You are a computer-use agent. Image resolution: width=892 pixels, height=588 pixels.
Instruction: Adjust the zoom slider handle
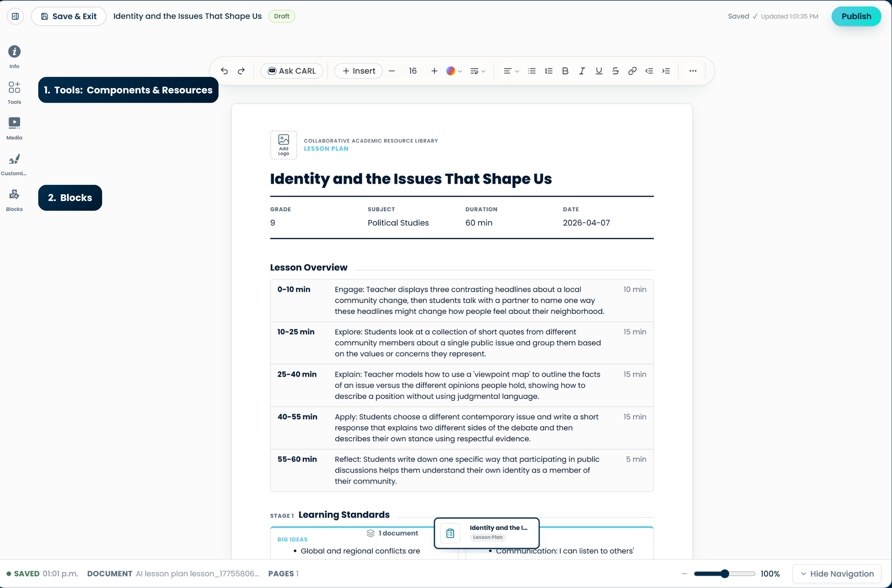[725, 574]
